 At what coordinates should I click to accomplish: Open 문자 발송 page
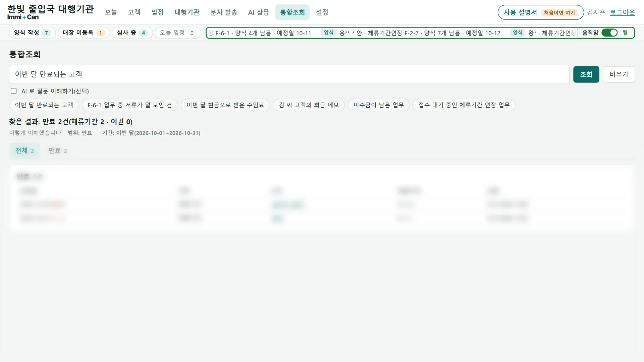coord(224,12)
